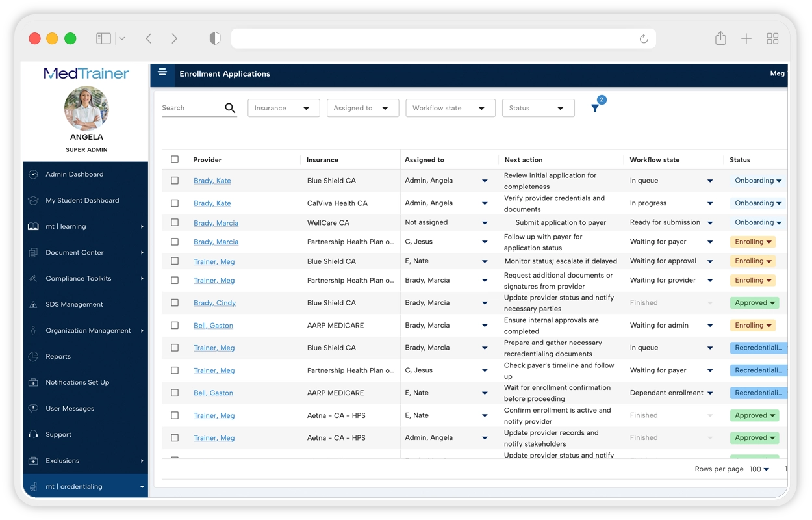Screen dimensions: 812x520
Task: Open Brady, Marcia link in WellCare CA row
Action: tap(216, 223)
